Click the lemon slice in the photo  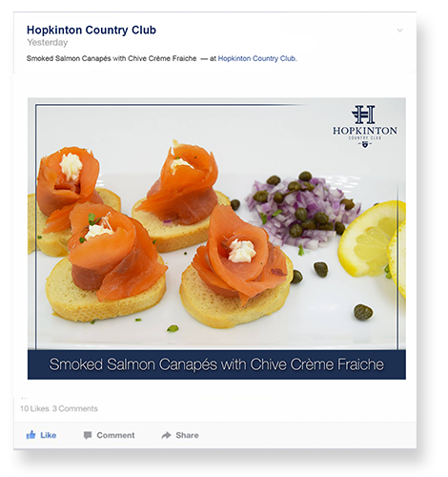pyautogui.click(x=372, y=240)
